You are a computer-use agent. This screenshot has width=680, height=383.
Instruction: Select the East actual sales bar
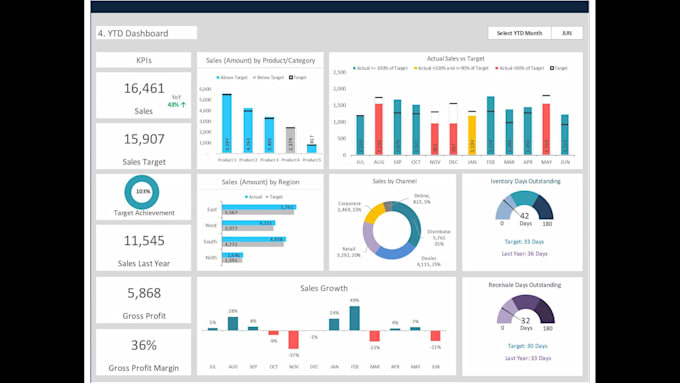click(259, 207)
